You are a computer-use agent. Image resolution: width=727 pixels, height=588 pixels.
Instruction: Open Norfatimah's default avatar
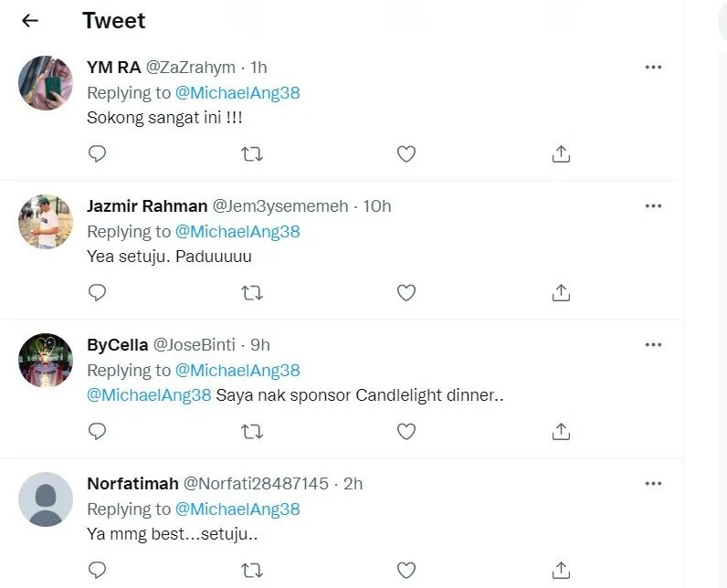tap(46, 499)
